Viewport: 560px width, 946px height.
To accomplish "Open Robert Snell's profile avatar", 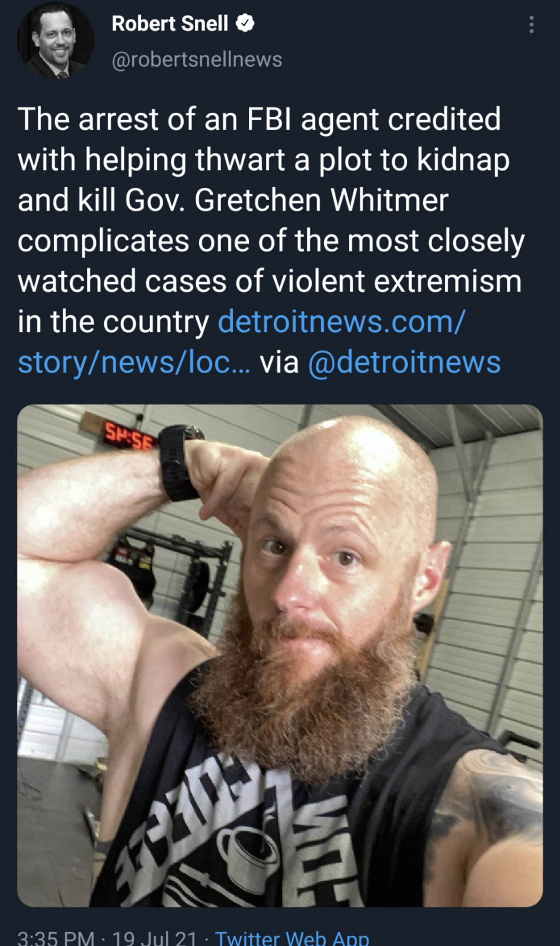I will (56, 40).
